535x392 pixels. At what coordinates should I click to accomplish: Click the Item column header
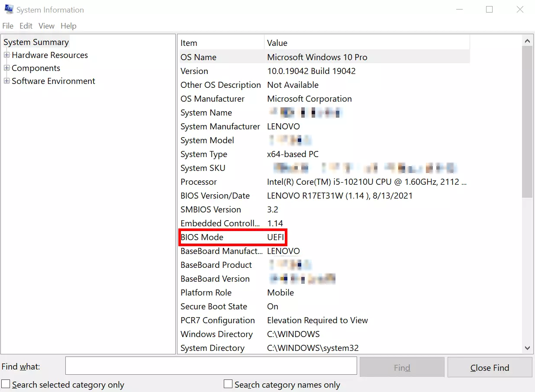click(x=221, y=43)
